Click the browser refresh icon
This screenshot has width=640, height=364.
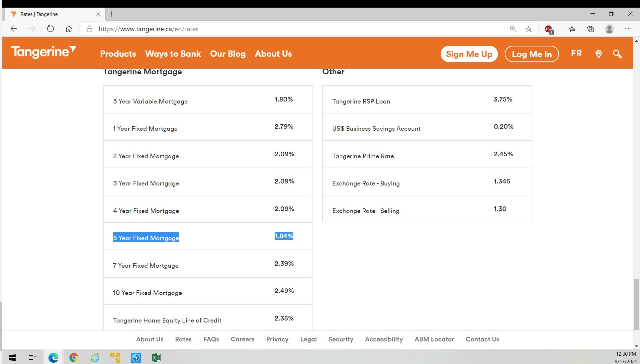pyautogui.click(x=50, y=29)
